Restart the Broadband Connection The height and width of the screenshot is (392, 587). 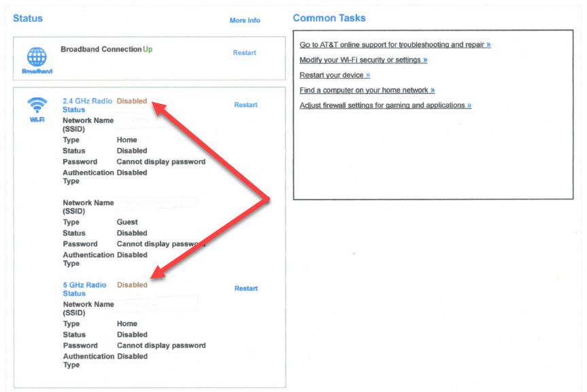click(x=244, y=53)
